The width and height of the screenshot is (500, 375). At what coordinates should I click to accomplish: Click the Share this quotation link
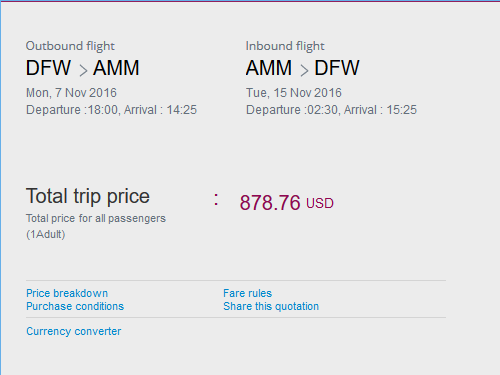[271, 306]
